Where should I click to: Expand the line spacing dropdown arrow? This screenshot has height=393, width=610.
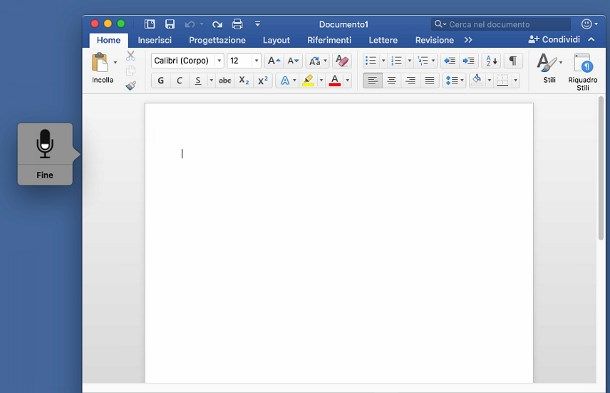[462, 81]
